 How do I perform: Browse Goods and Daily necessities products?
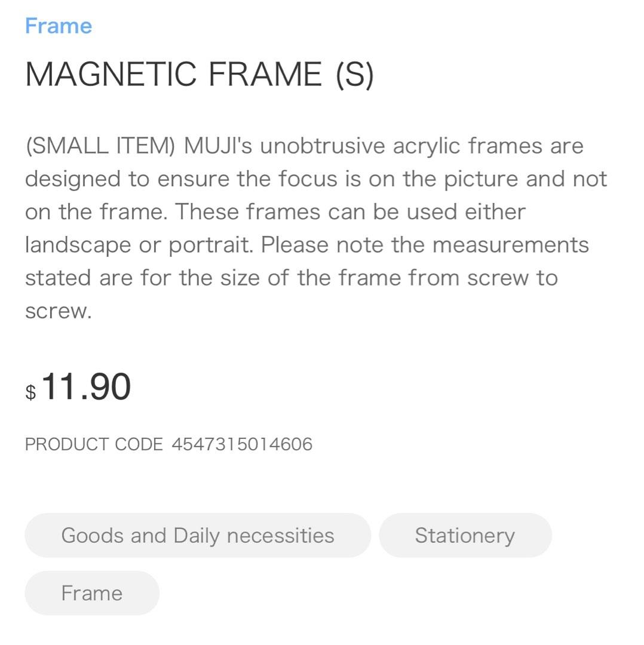198,535
